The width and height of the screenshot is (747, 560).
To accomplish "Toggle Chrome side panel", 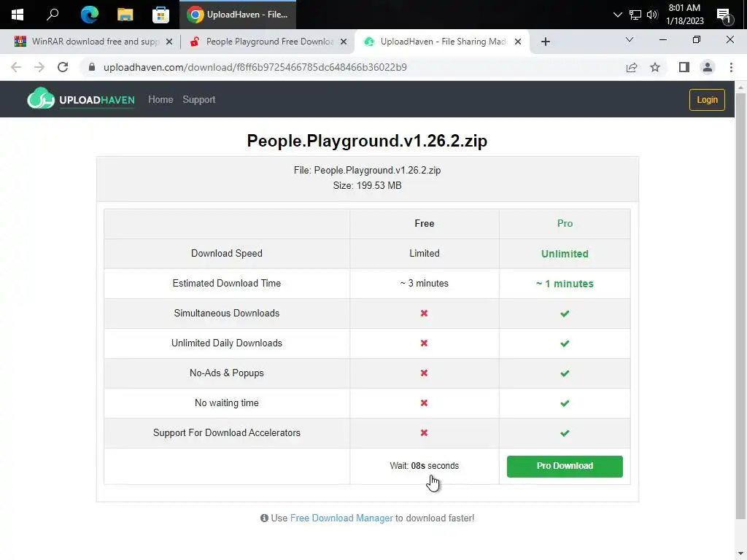I will (684, 67).
